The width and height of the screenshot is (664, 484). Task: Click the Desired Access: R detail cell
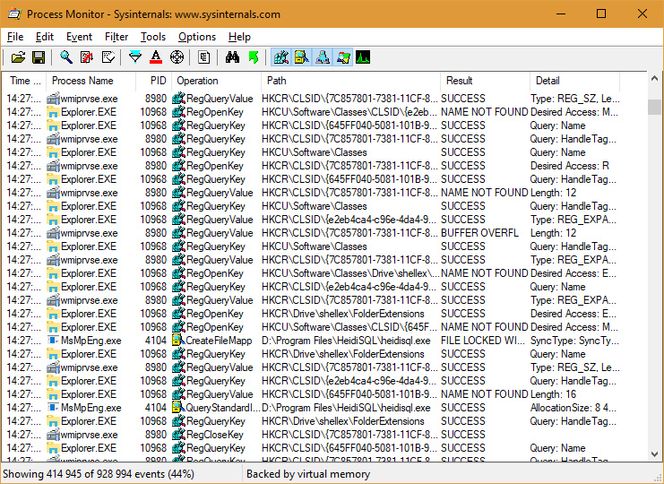click(570, 166)
